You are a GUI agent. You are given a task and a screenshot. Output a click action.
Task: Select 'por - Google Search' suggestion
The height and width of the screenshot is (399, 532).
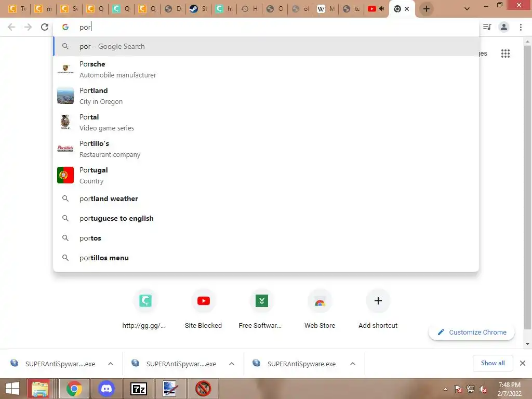coord(267,46)
